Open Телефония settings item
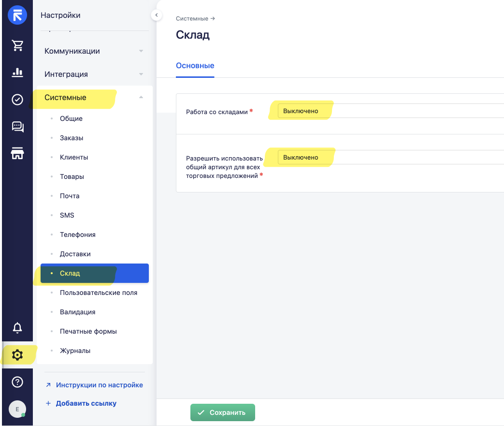 pyautogui.click(x=95, y=235)
